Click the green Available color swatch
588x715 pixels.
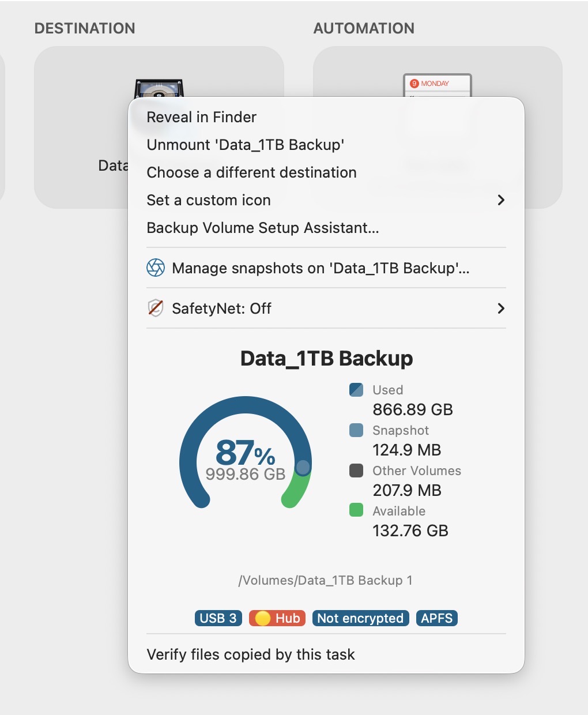tap(356, 510)
